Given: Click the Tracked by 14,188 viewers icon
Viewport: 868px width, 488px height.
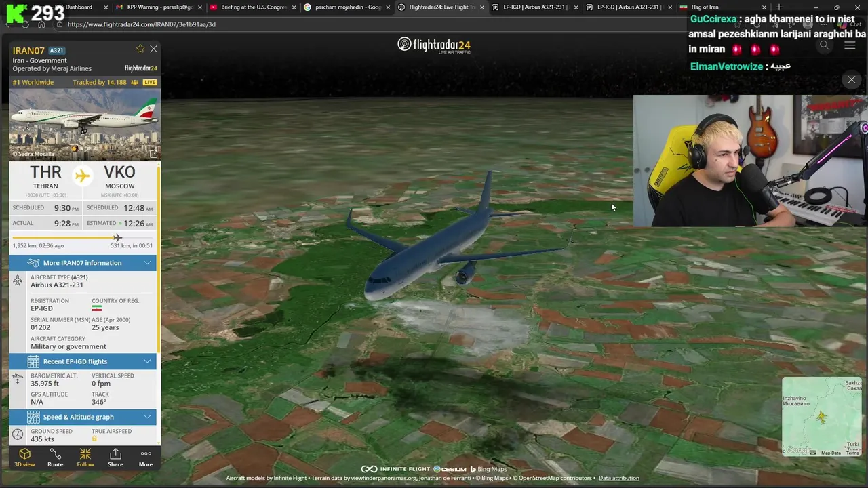Looking at the screenshot, I should pos(134,82).
